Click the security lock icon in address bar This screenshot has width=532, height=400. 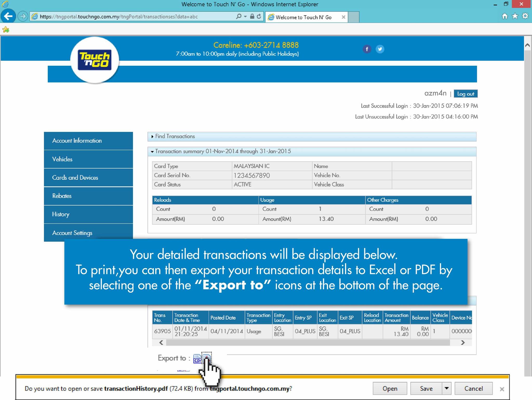[252, 16]
